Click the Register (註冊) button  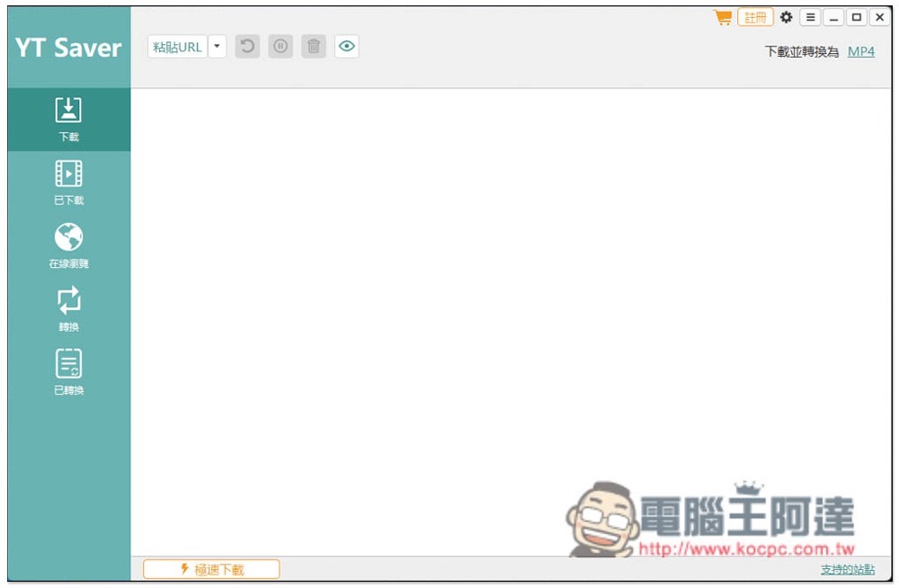(x=755, y=18)
